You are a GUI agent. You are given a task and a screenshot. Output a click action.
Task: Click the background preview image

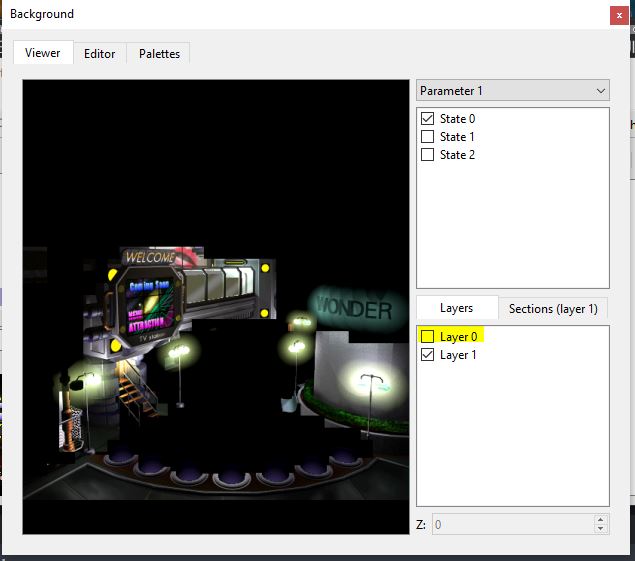coord(216,307)
